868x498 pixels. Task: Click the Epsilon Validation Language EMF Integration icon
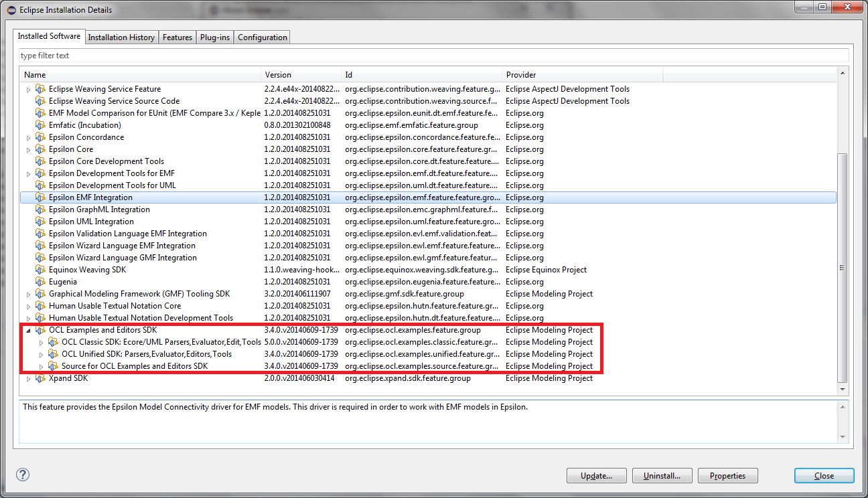tap(41, 234)
